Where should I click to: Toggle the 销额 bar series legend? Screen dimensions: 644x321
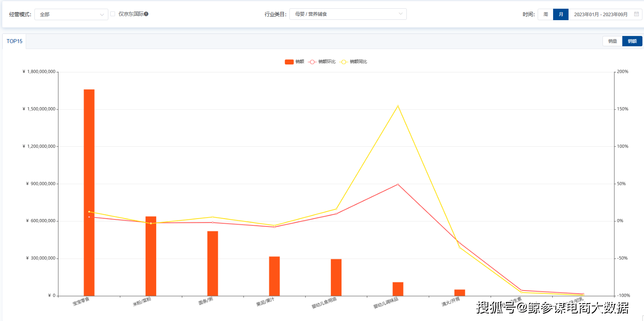coord(295,62)
